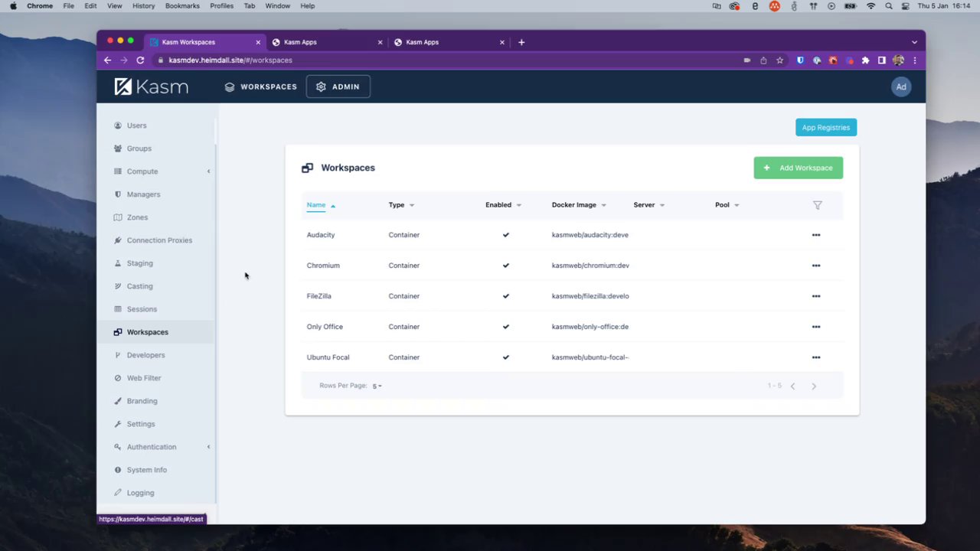The height and width of the screenshot is (551, 980).
Task: Click the address bar URL
Action: tap(230, 60)
